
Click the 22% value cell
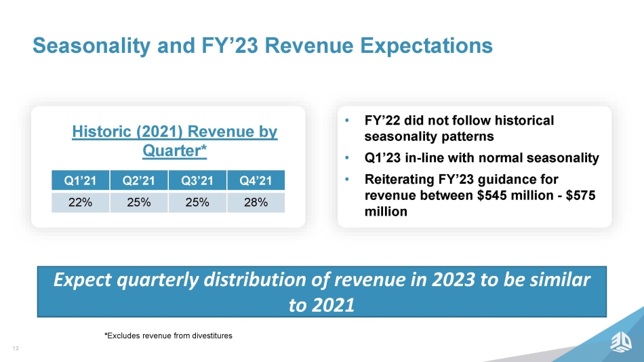(81, 202)
